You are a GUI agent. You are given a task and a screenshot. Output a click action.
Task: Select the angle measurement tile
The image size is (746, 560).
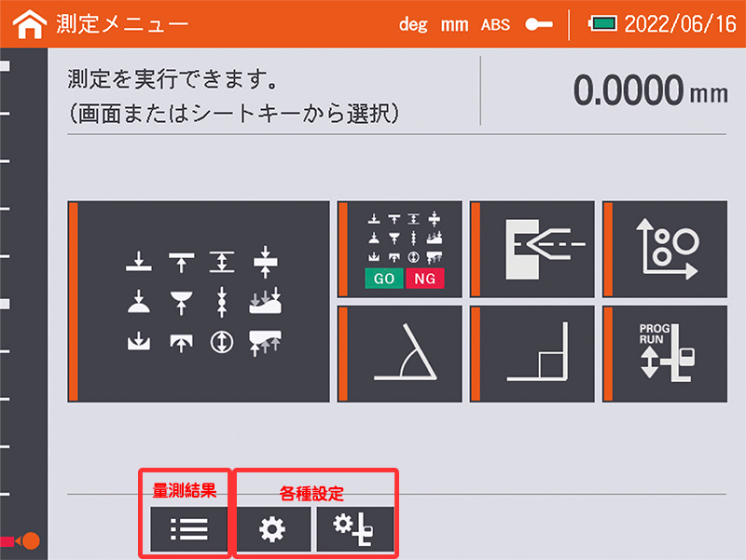(400, 354)
